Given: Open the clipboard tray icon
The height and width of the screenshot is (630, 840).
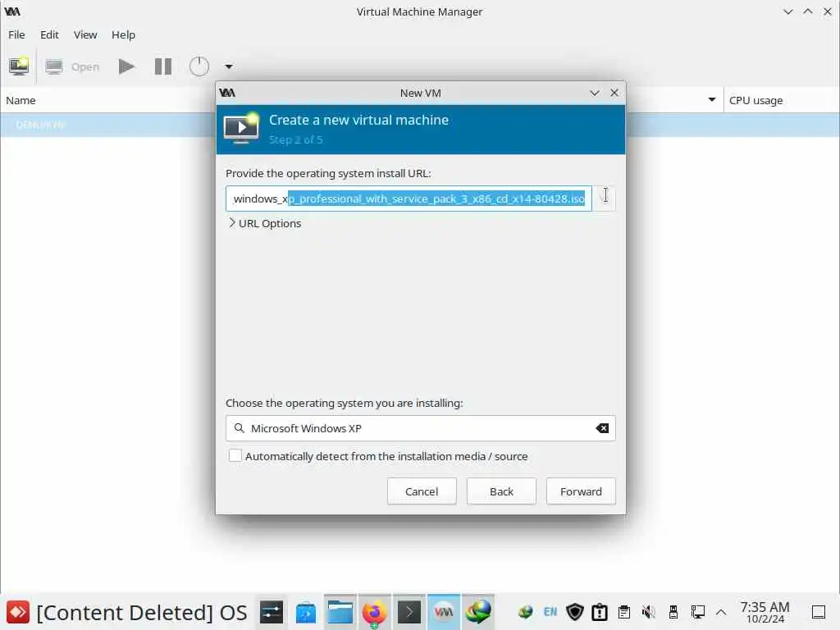Looking at the screenshot, I should 624,612.
